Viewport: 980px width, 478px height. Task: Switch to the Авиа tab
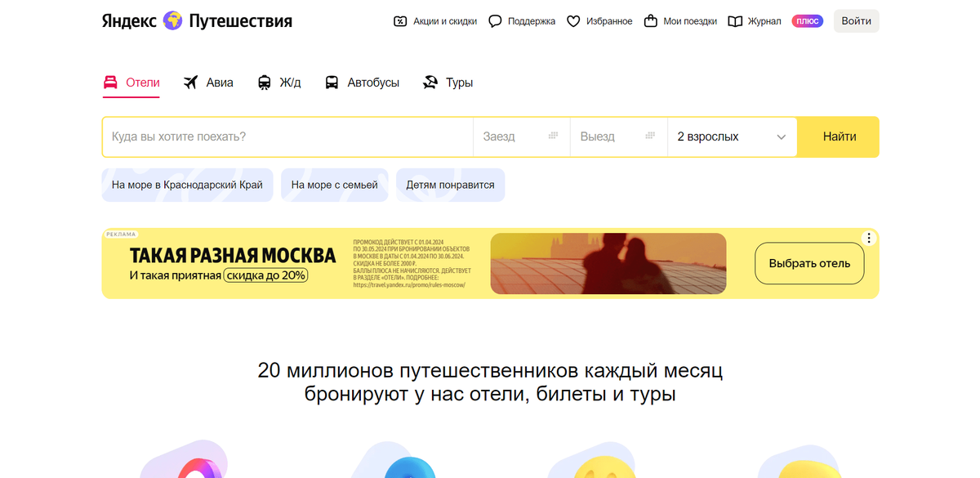pos(208,83)
